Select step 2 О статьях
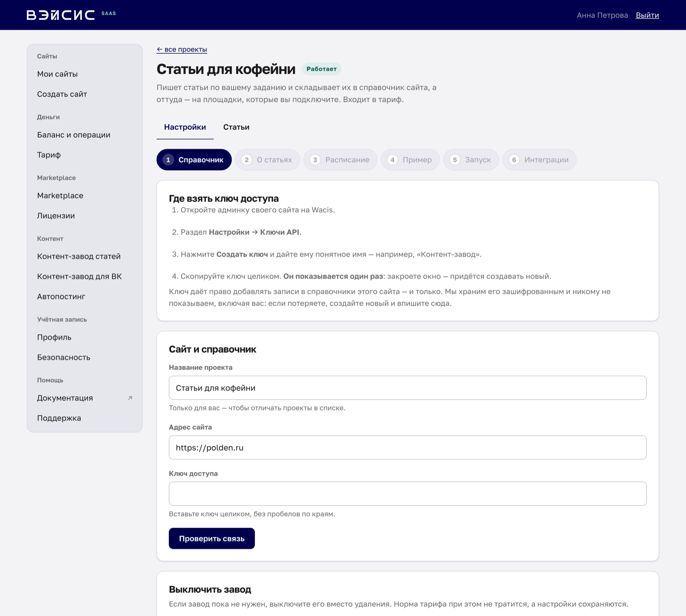Screen dimensions: 686x616 pyautogui.click(x=267, y=160)
